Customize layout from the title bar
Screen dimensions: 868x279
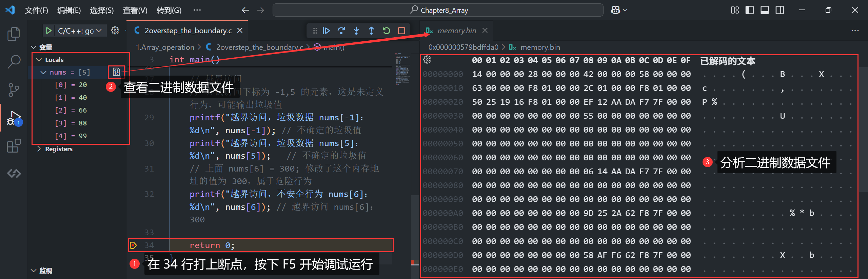tap(735, 10)
